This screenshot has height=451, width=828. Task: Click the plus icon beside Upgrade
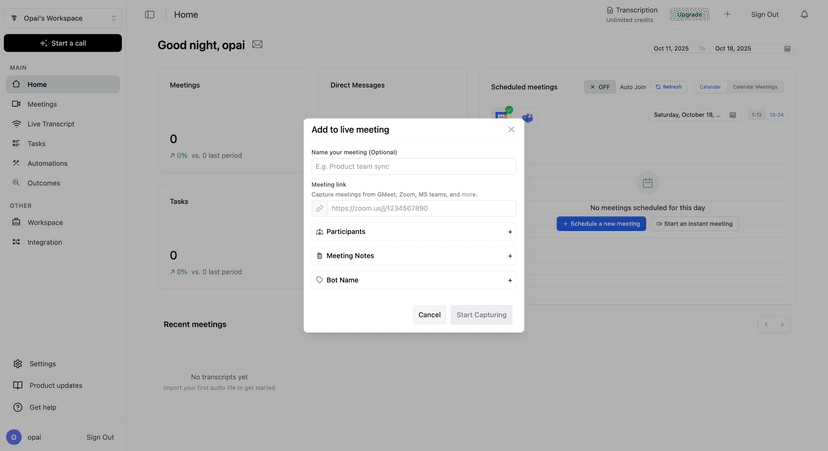tap(727, 14)
